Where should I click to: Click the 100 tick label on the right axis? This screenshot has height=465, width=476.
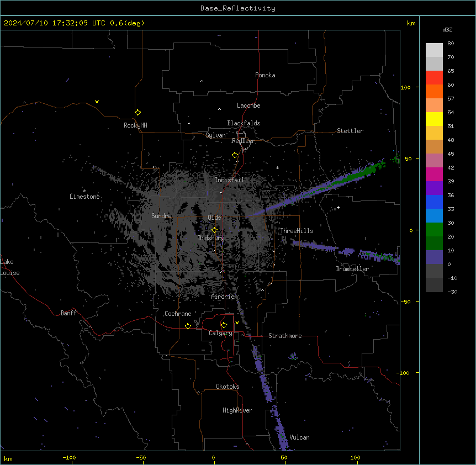click(x=405, y=87)
